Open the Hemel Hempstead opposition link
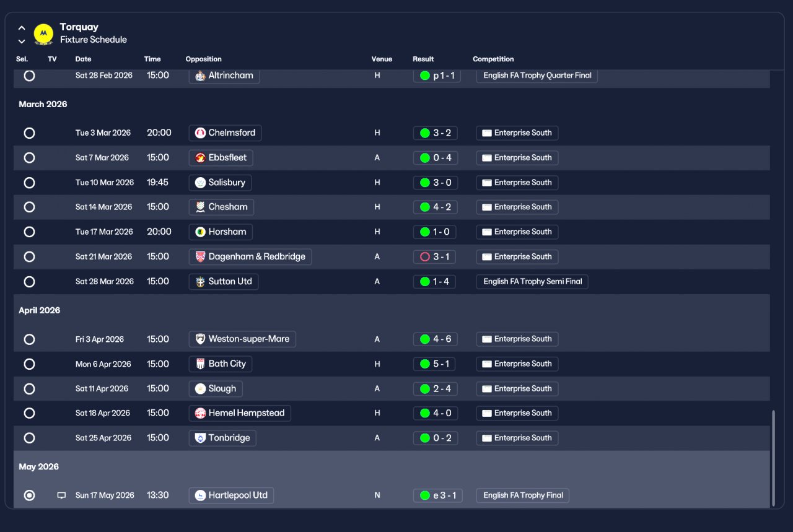793x532 pixels. (240, 413)
